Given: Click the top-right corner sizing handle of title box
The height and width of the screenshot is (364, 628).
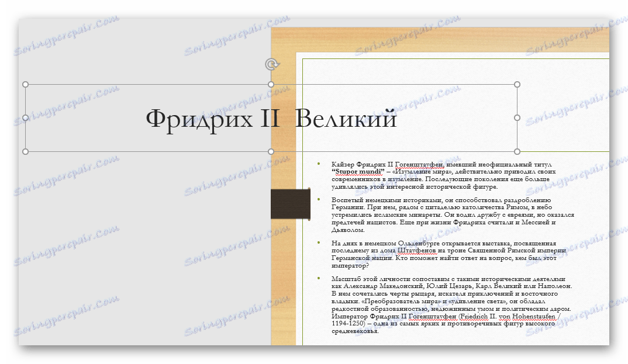Looking at the screenshot, I should coord(517,84).
